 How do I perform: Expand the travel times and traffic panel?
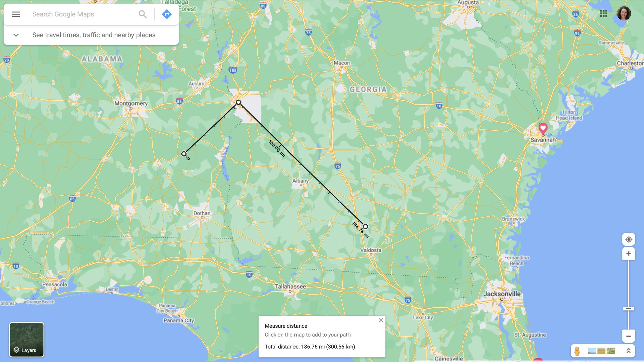point(15,35)
